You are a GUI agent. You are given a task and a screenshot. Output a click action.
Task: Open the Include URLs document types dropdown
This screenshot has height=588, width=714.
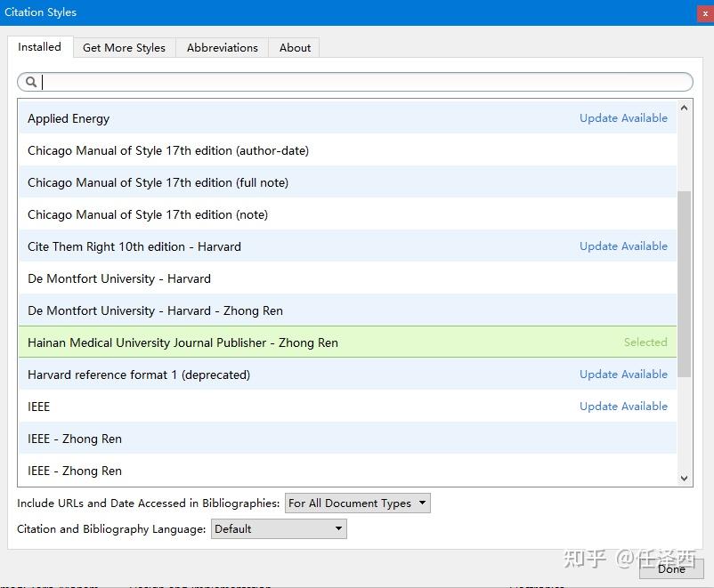click(358, 503)
